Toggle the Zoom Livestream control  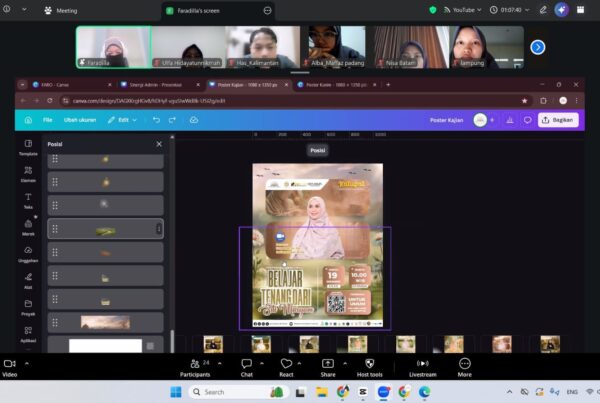422,364
